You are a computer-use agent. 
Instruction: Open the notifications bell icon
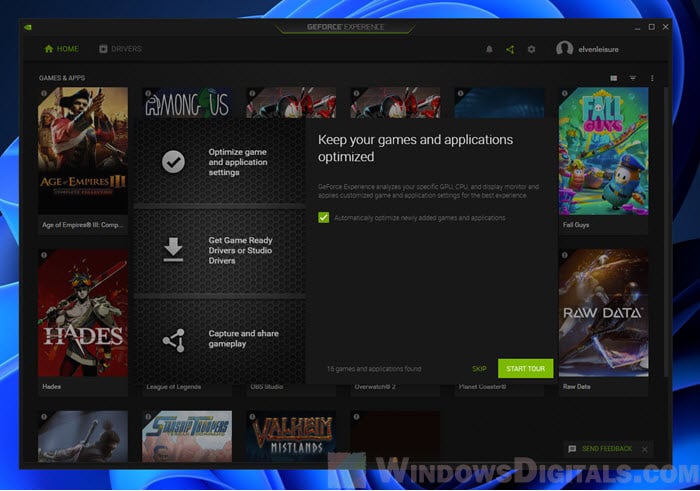coord(489,49)
